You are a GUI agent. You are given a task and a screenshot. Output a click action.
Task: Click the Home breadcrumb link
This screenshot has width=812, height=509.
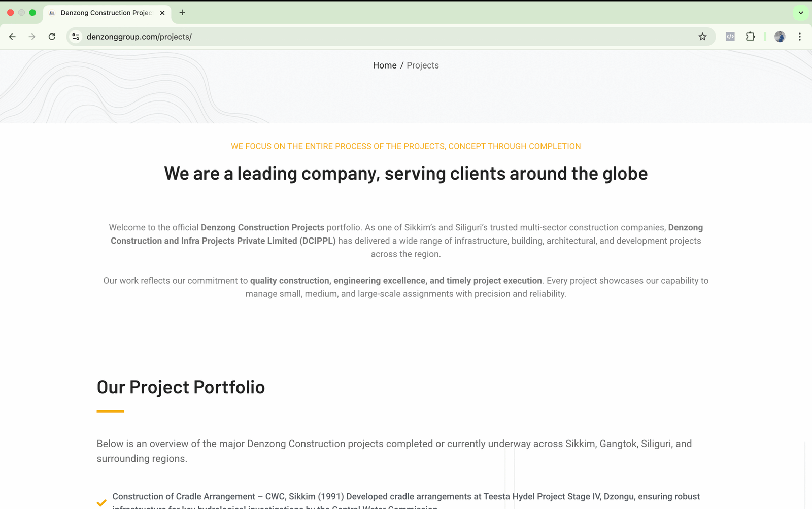coord(384,65)
